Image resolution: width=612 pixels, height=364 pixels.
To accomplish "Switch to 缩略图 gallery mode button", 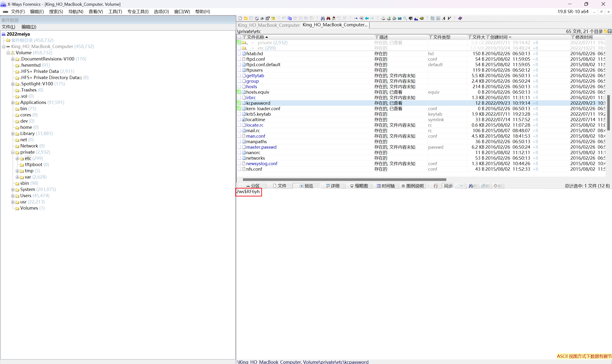I will pyautogui.click(x=359, y=186).
